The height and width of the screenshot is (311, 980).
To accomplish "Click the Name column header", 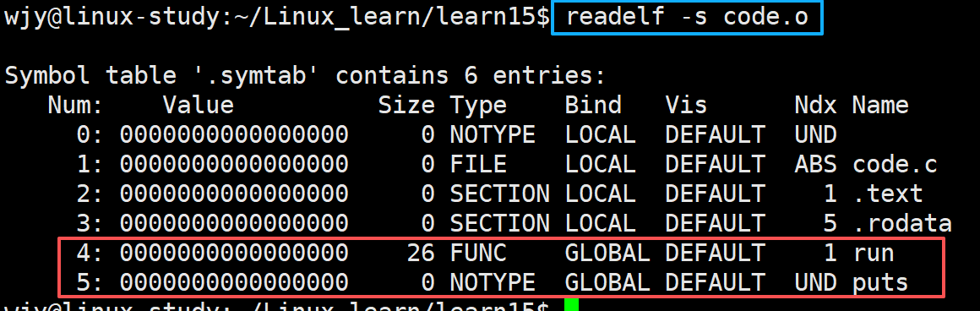I will (880, 105).
